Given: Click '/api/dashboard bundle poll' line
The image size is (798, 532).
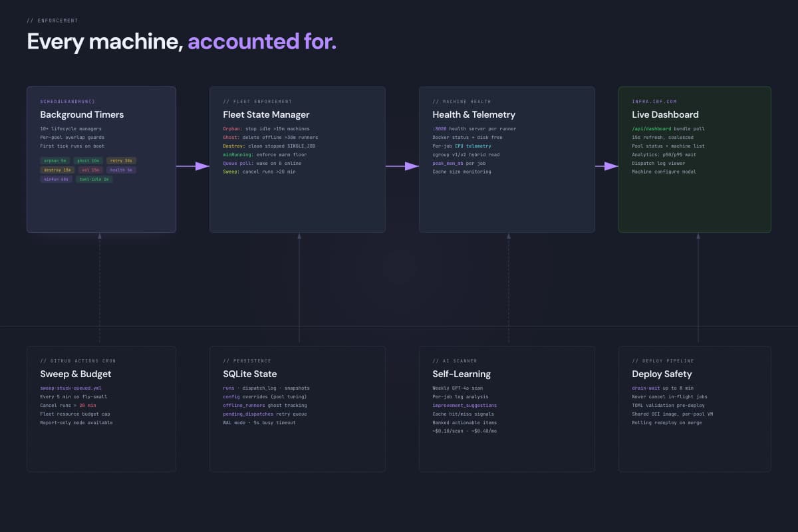Looking at the screenshot, I should pos(668,128).
